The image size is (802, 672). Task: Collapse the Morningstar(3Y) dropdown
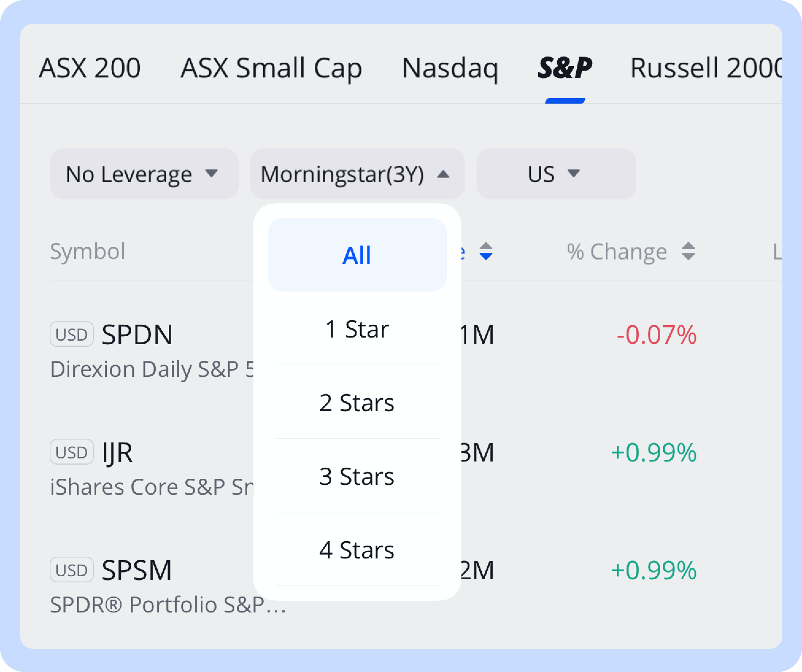tap(357, 174)
